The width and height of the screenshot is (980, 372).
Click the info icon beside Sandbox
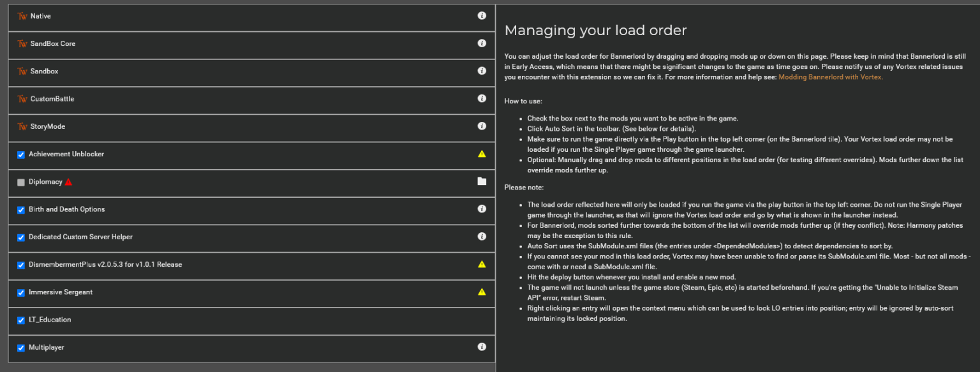tap(482, 71)
